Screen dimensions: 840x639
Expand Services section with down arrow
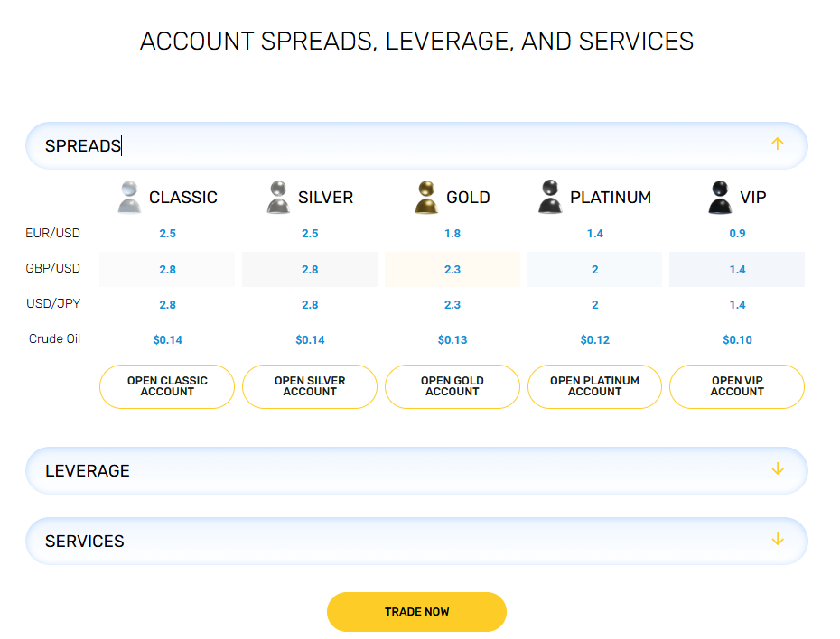[778, 540]
